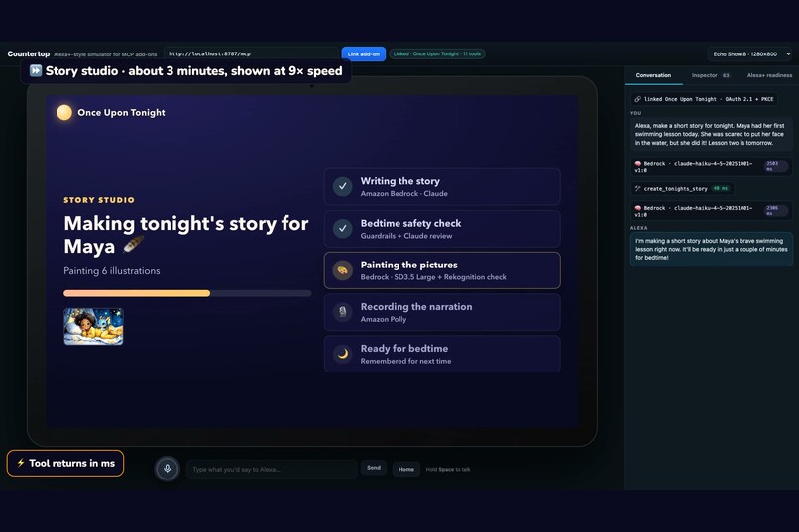799x532 pixels.
Task: Click the 2503 ms latency badge
Action: [775, 166]
